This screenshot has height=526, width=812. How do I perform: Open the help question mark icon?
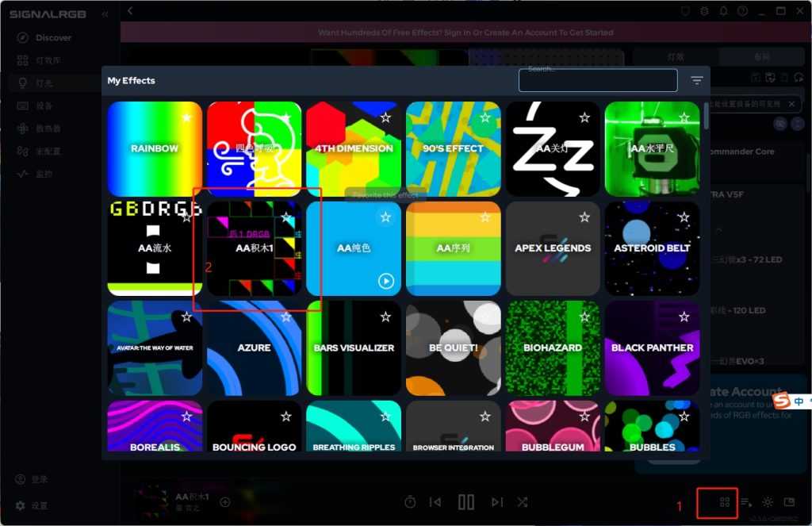pyautogui.click(x=742, y=11)
